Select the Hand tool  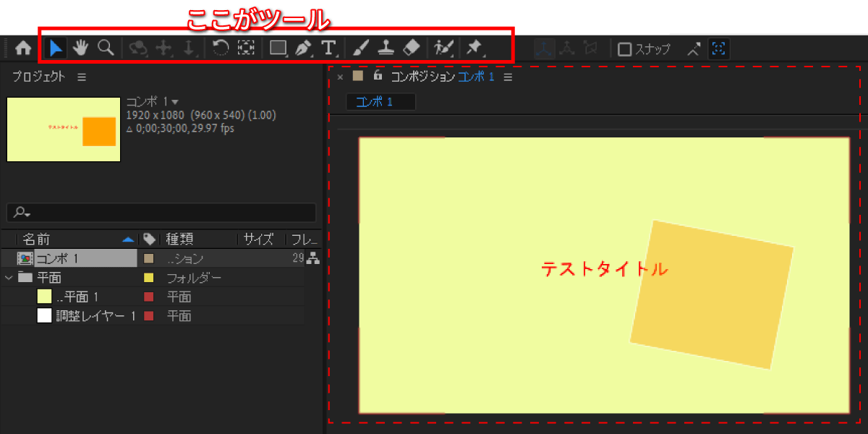tap(80, 48)
